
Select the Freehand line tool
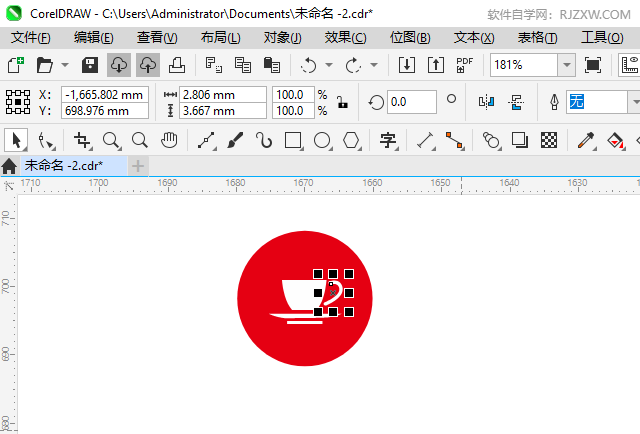tap(206, 140)
